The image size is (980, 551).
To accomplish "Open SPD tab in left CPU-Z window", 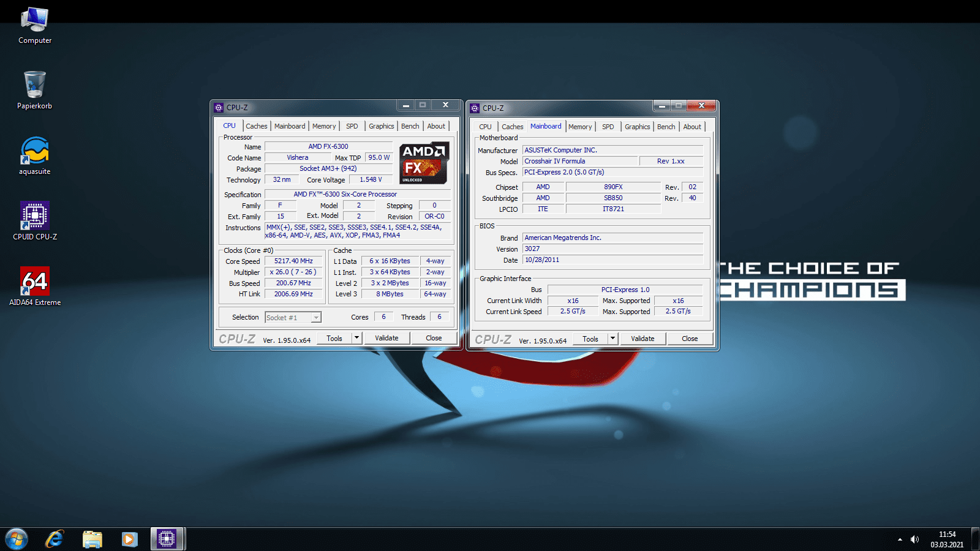I will point(352,126).
